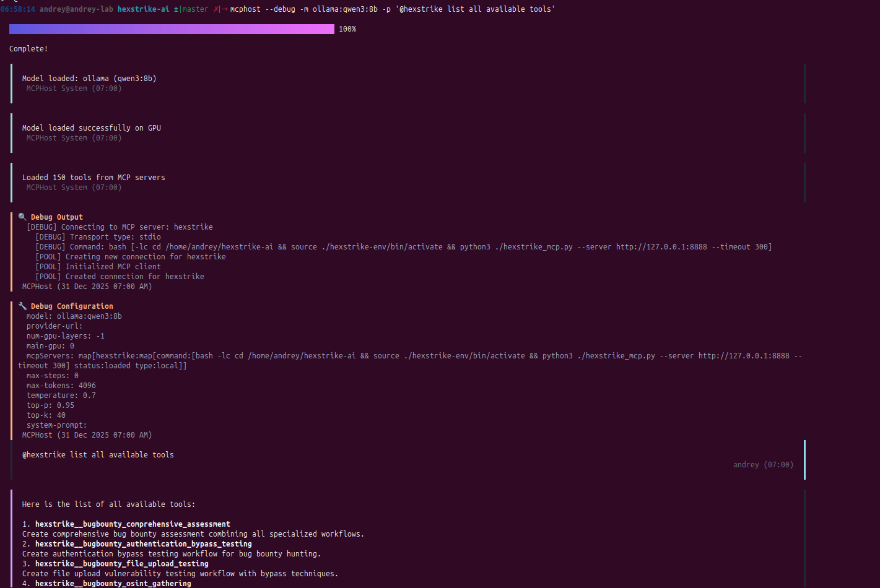The height and width of the screenshot is (588, 880).
Task: Click tool name hexstrike__bugbounty_file_upload_testing
Action: point(122,564)
